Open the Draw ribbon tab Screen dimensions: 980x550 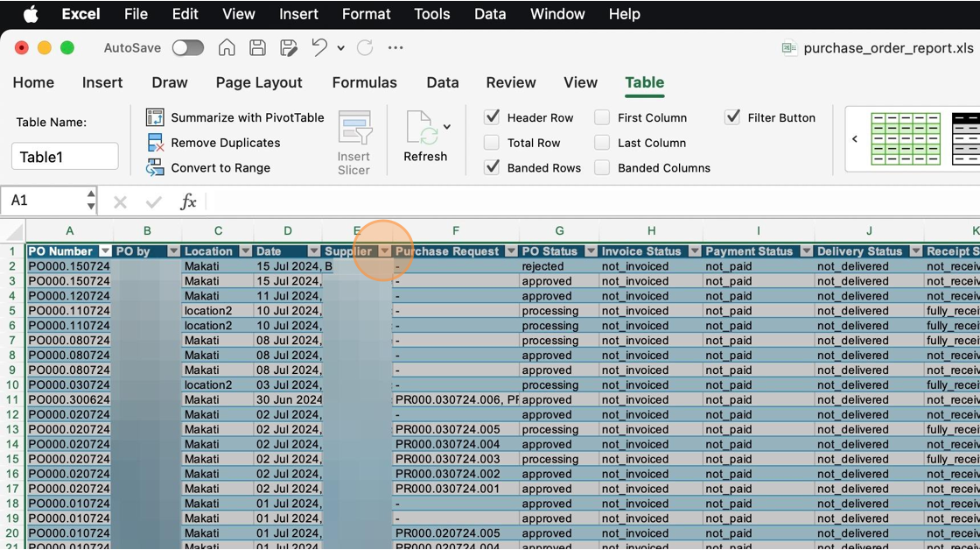pyautogui.click(x=170, y=82)
